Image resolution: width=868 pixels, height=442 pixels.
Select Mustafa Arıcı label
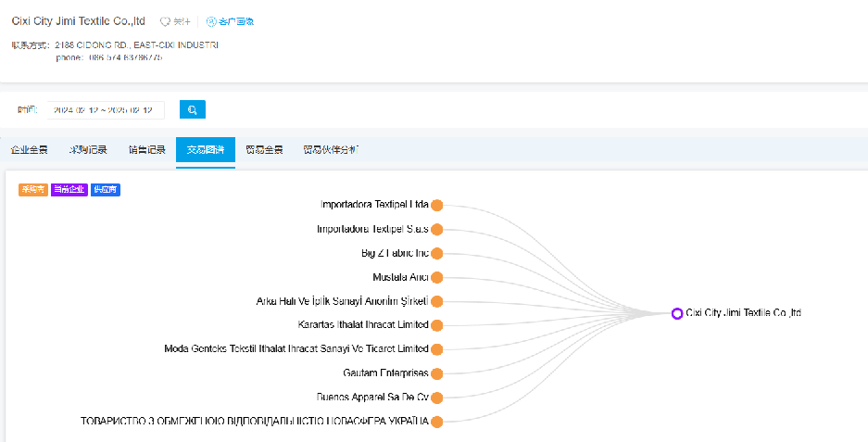pyautogui.click(x=401, y=277)
